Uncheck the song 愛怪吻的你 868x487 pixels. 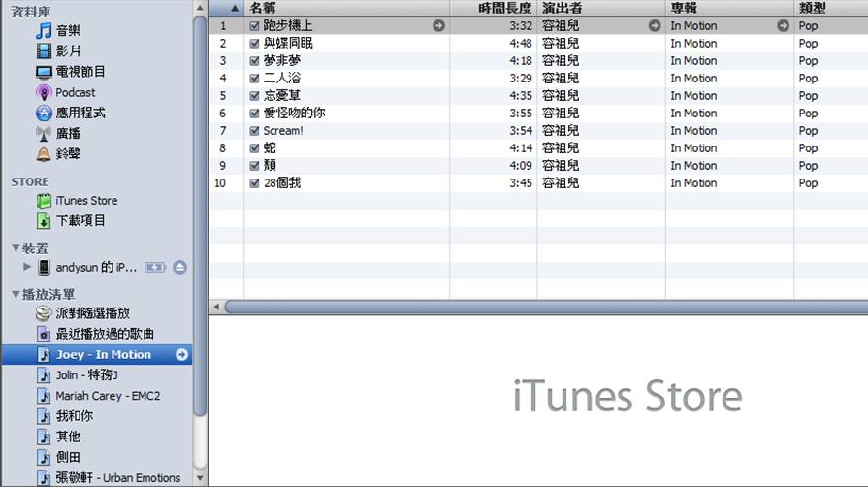pos(255,114)
